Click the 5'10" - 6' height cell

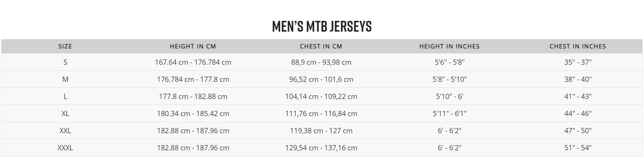point(450,96)
